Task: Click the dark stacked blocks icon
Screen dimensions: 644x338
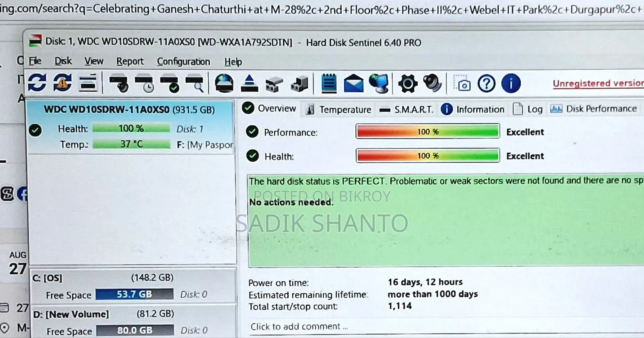Action: [300, 84]
